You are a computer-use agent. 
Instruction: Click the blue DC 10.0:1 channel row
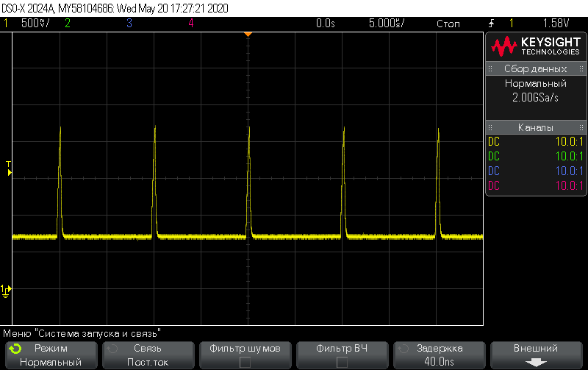point(536,171)
